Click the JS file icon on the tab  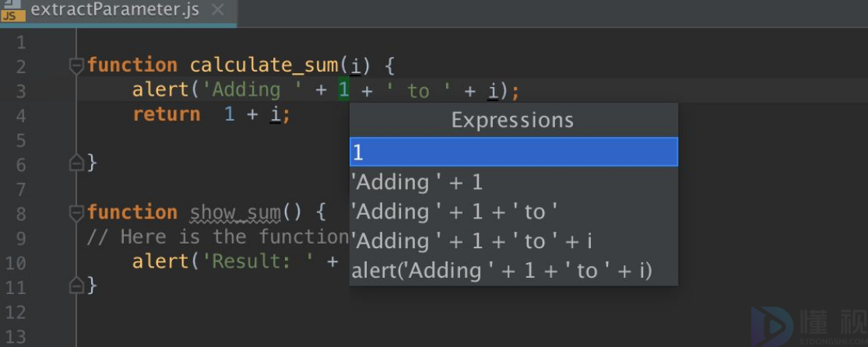[12, 10]
